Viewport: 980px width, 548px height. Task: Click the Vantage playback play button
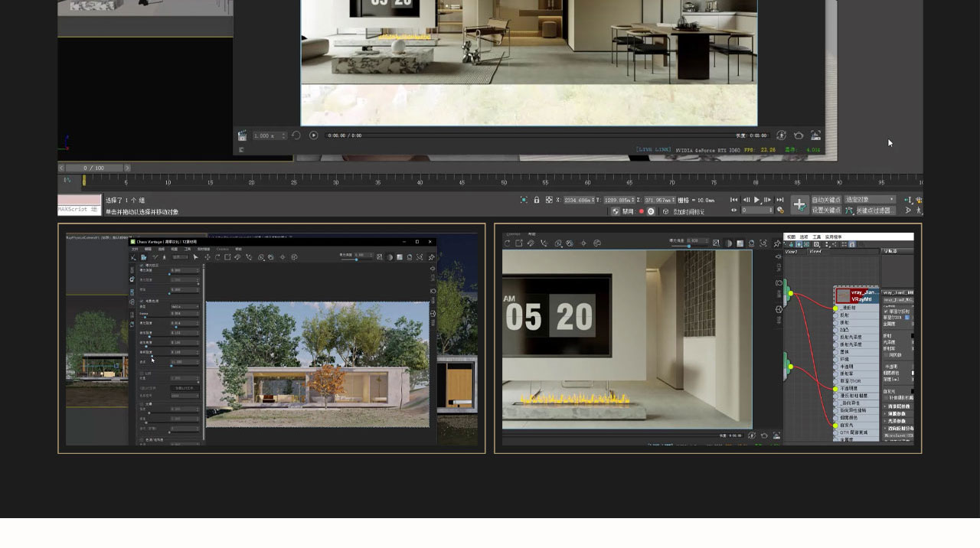click(313, 135)
